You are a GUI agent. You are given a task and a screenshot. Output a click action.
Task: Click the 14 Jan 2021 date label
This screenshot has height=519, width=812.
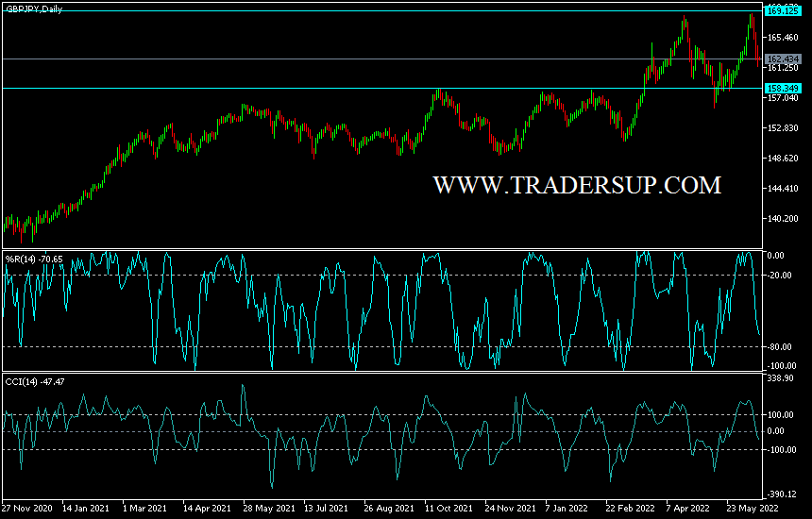85,508
